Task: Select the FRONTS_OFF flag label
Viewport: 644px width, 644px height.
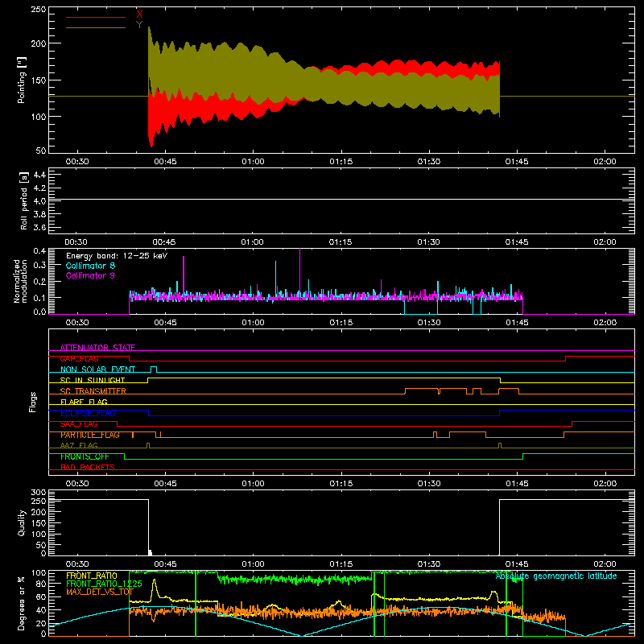Action: [x=85, y=456]
